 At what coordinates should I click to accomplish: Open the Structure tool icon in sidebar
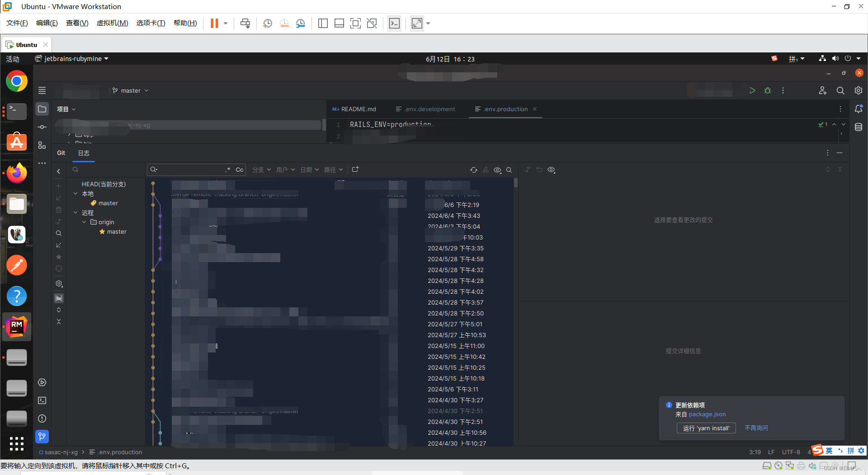(42, 145)
